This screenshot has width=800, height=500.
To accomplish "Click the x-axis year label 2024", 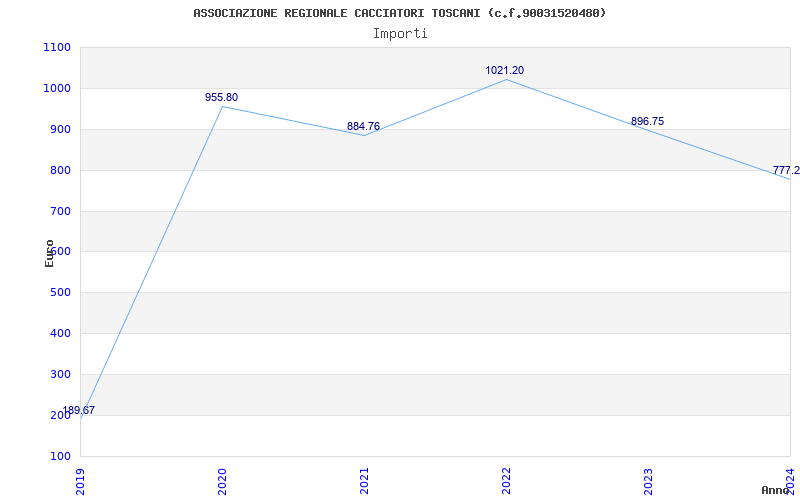I will point(790,481).
